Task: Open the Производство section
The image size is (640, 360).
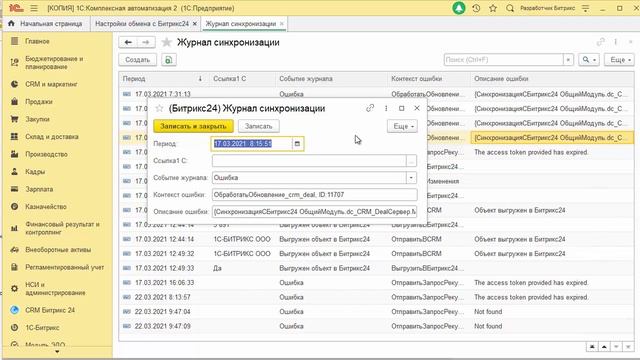Action: click(47, 154)
